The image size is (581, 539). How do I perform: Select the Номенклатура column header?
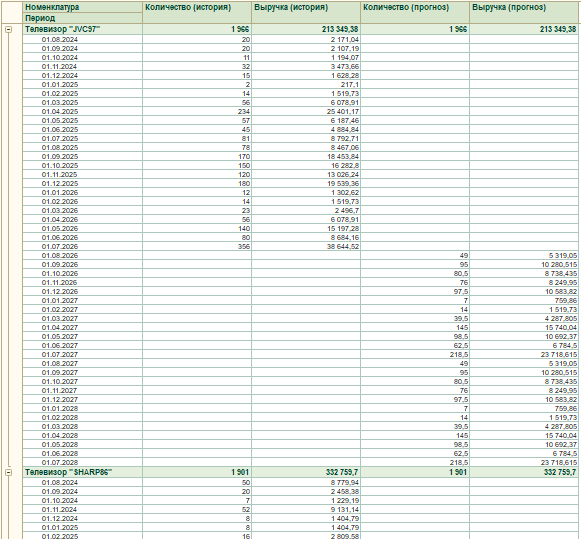[82, 7]
